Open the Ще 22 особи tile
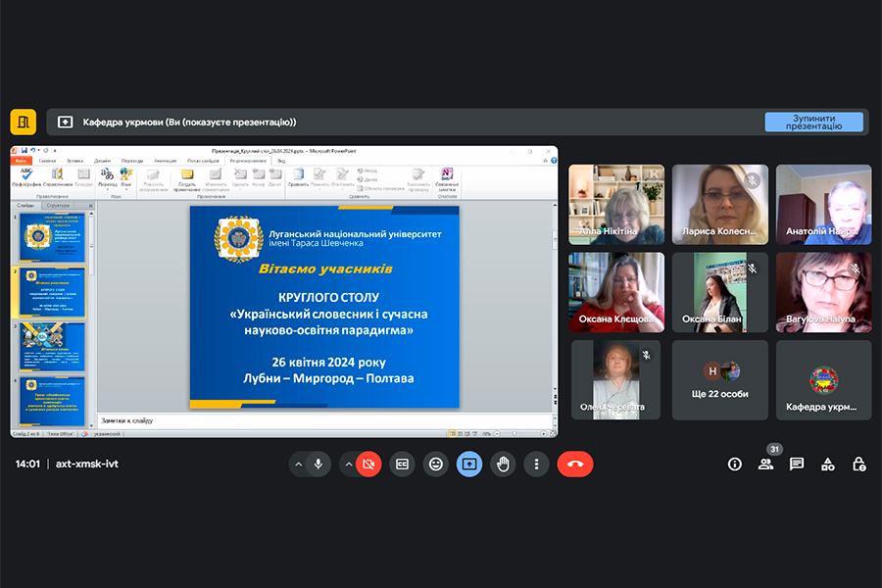 tap(720, 380)
